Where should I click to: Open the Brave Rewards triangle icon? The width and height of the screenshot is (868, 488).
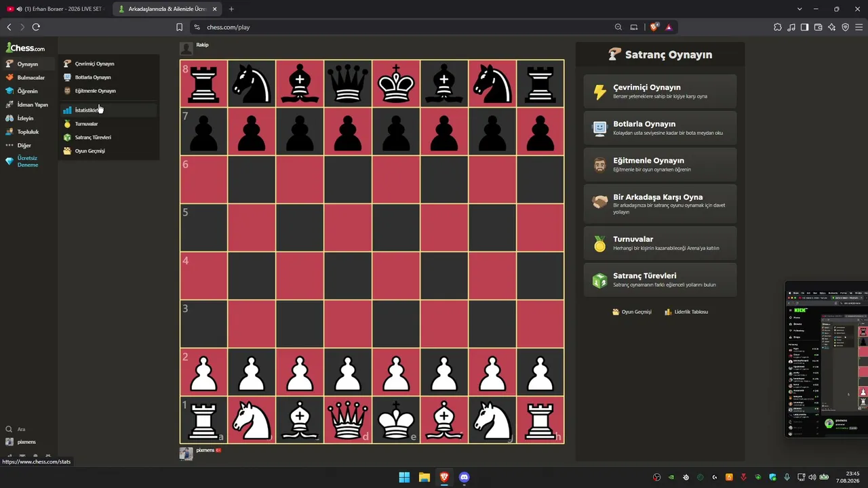coord(669,27)
